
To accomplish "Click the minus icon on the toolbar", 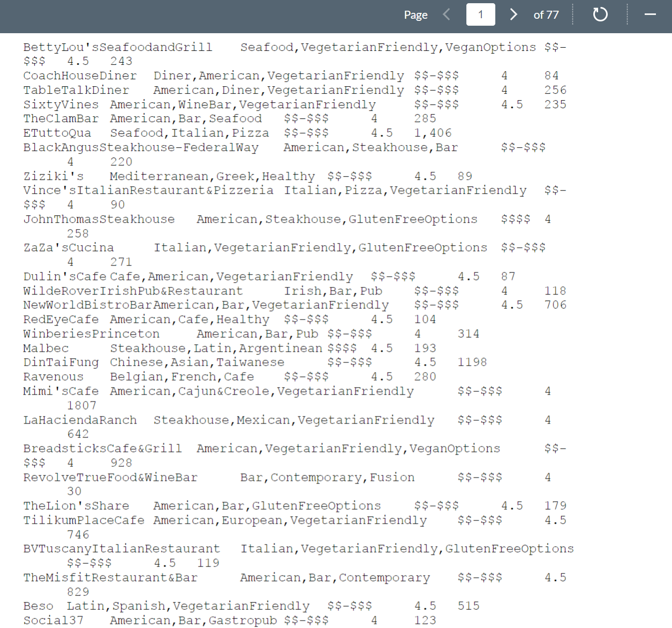I will click(650, 15).
